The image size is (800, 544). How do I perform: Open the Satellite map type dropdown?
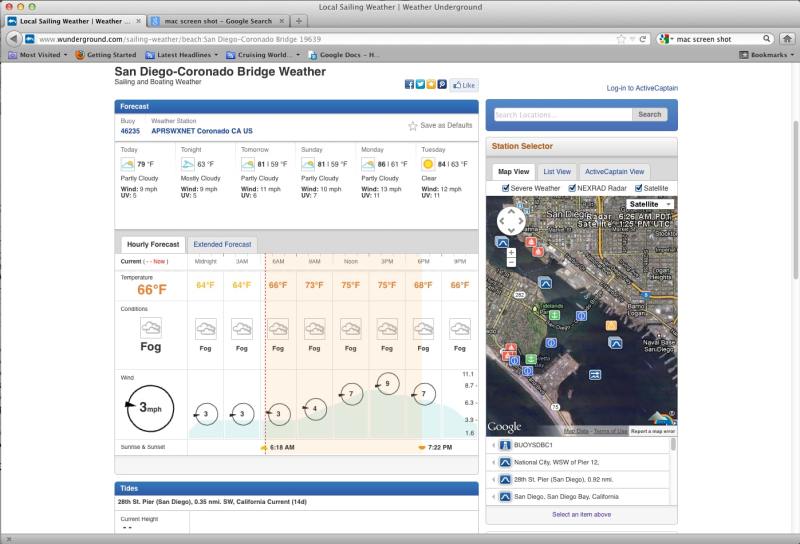(650, 204)
